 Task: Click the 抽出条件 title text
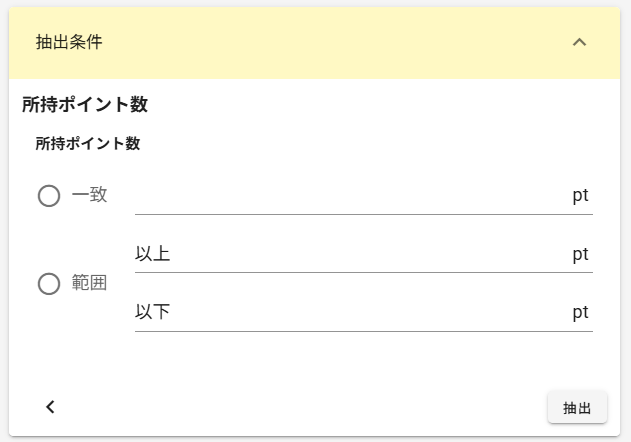pyautogui.click(x=69, y=43)
